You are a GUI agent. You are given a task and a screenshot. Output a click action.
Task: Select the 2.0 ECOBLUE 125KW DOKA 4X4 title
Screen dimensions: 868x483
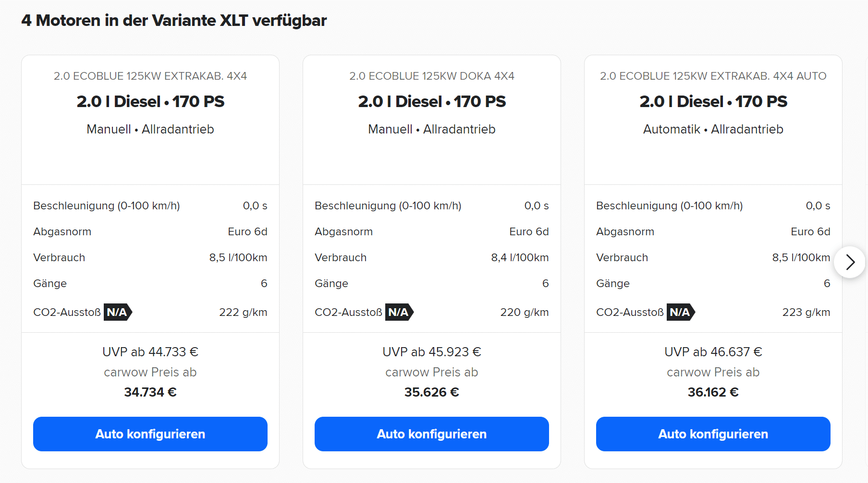pyautogui.click(x=432, y=76)
